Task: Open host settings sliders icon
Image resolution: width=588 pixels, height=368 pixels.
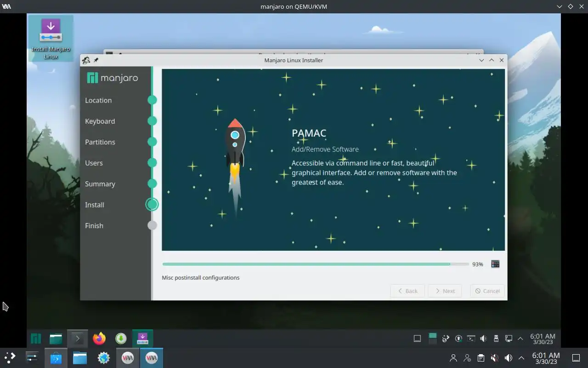Action: [x=32, y=357]
